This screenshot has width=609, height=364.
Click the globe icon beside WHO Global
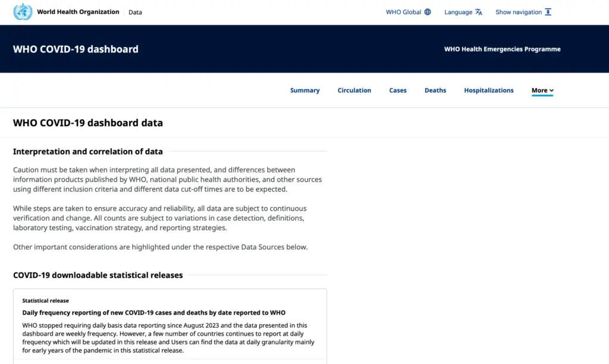pos(428,12)
